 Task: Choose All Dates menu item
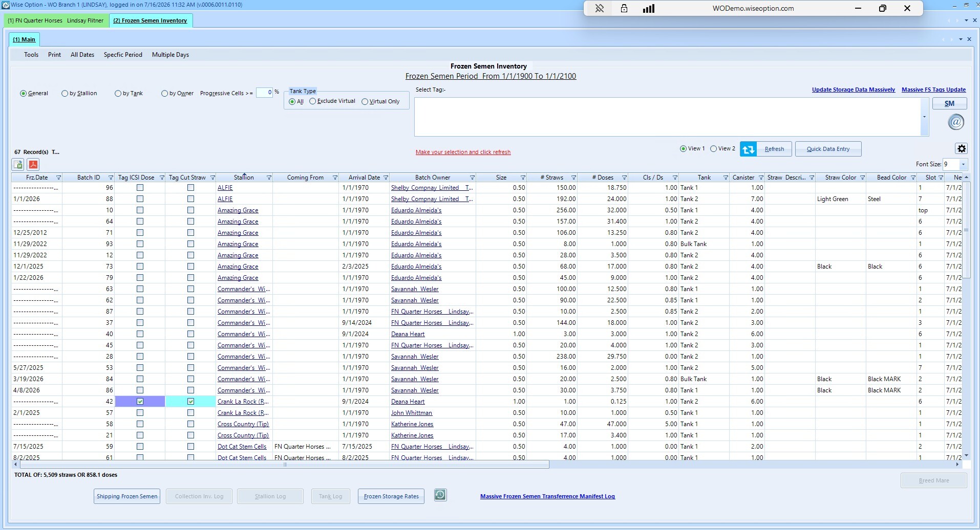tap(82, 55)
